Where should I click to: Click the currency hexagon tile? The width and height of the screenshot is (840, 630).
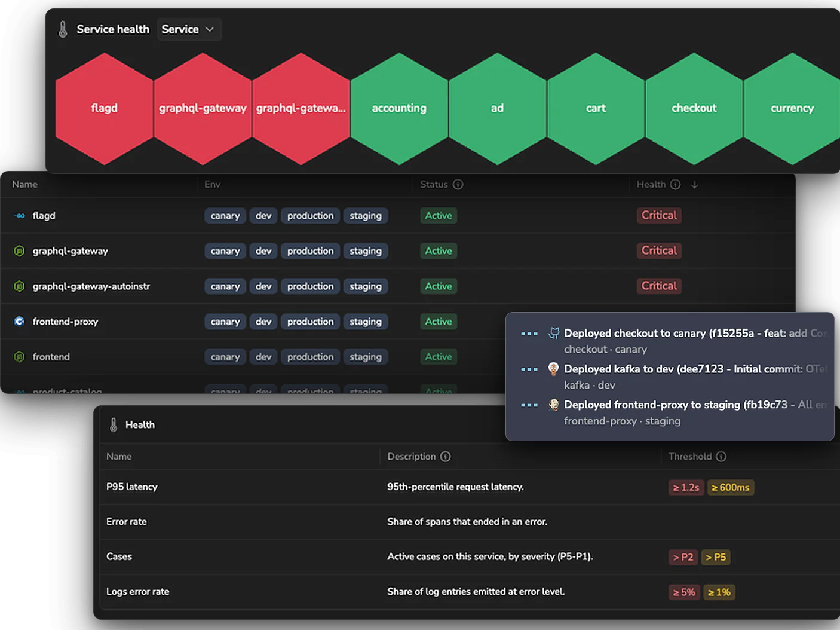792,108
